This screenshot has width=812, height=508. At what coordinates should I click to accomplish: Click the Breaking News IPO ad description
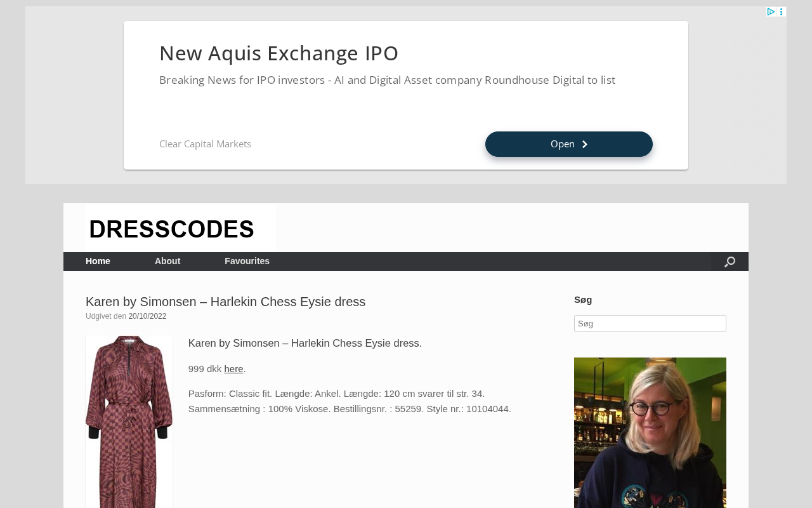pyautogui.click(x=387, y=80)
